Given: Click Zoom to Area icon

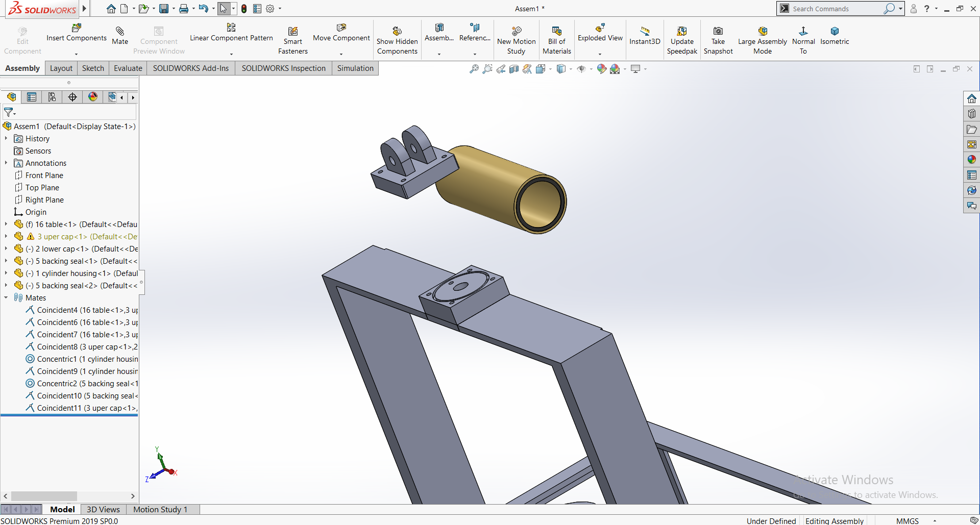Looking at the screenshot, I should [487, 69].
